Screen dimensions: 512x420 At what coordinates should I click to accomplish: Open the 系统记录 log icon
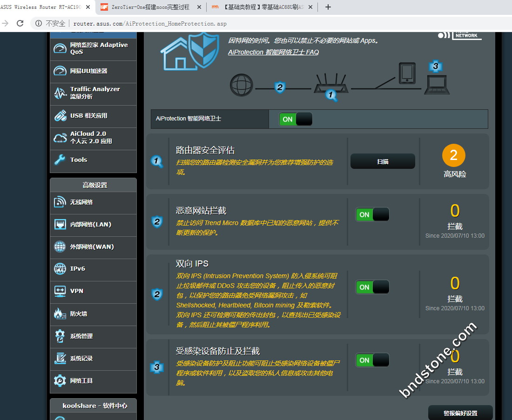coord(60,358)
